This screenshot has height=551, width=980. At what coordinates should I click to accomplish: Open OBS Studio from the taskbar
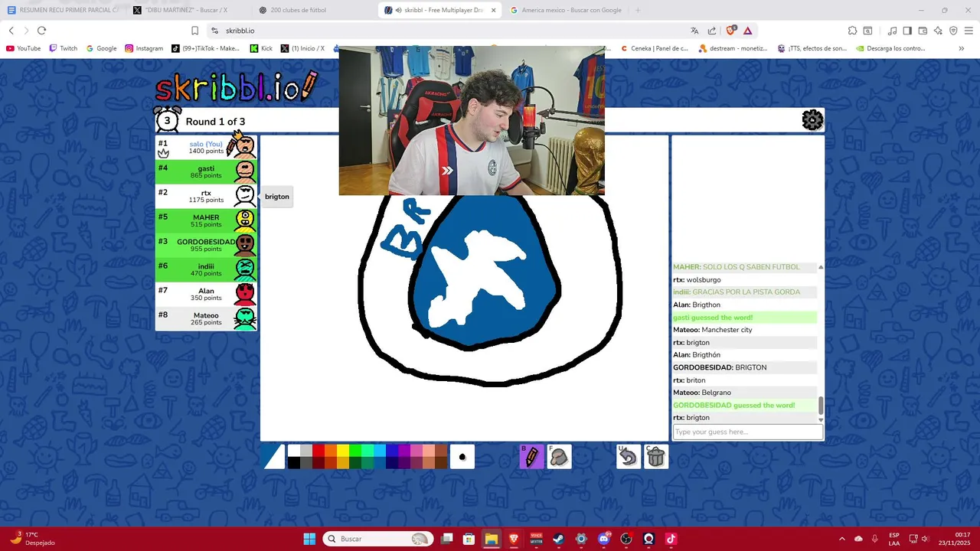(x=626, y=539)
